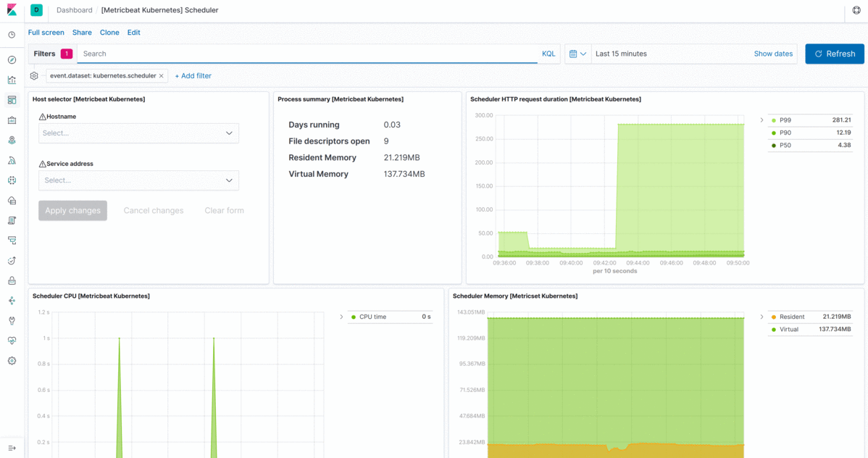
Task: Click the Scheduler HTTP request duration panel title
Action: pyautogui.click(x=555, y=99)
